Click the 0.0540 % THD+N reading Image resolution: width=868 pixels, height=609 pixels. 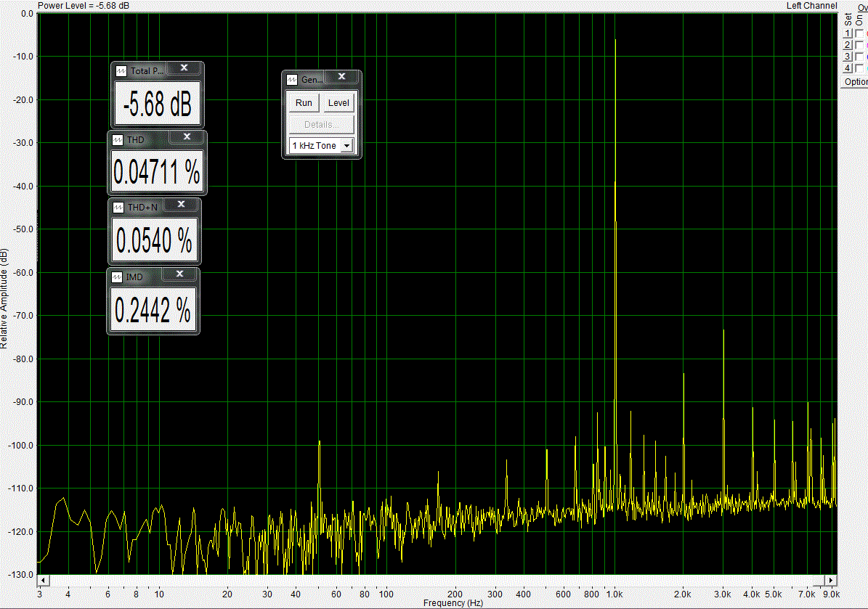(x=155, y=240)
